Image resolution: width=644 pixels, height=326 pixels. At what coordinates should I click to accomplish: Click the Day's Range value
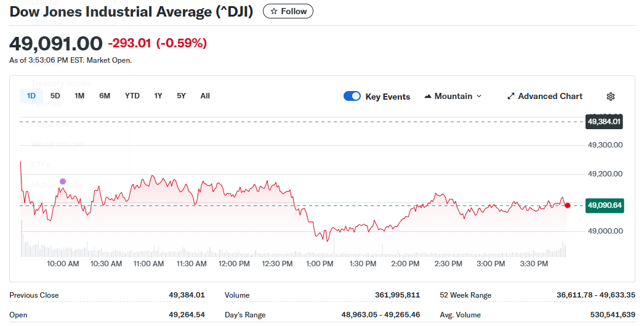(x=380, y=315)
